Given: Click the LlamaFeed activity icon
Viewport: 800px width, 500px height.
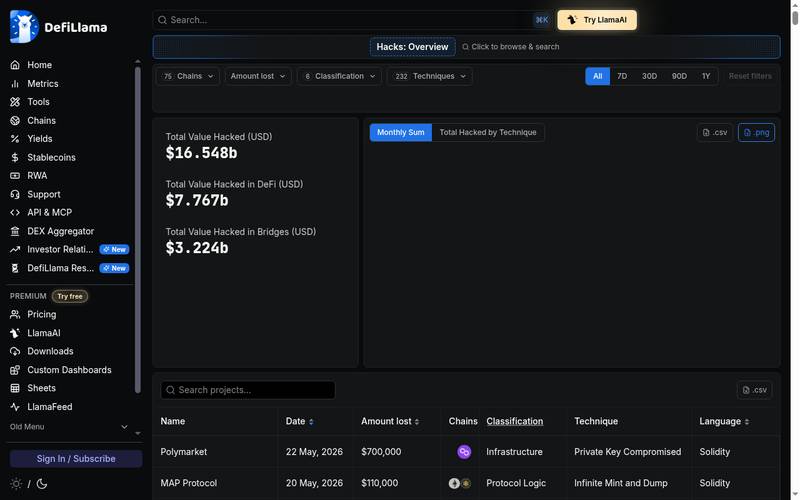Looking at the screenshot, I should 15,407.
